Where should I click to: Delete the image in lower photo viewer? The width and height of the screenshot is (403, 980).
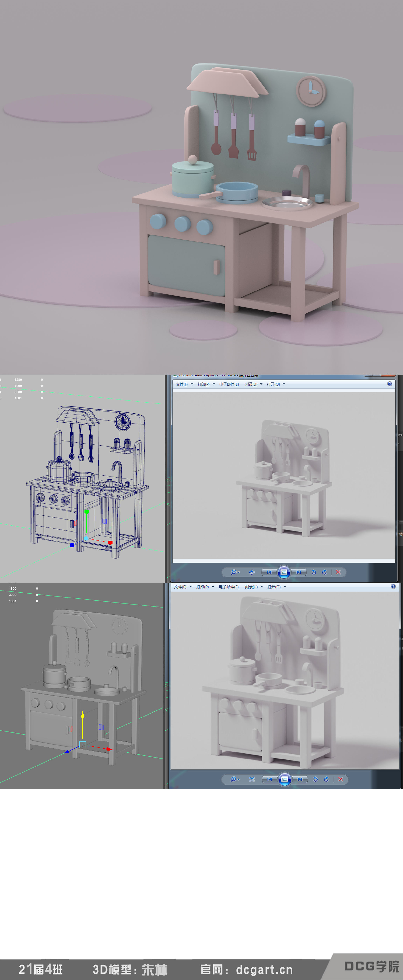(341, 780)
